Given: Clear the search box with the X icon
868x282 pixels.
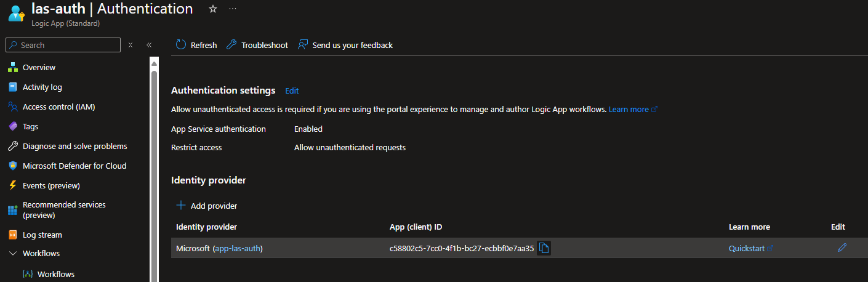Looking at the screenshot, I should tap(131, 45).
